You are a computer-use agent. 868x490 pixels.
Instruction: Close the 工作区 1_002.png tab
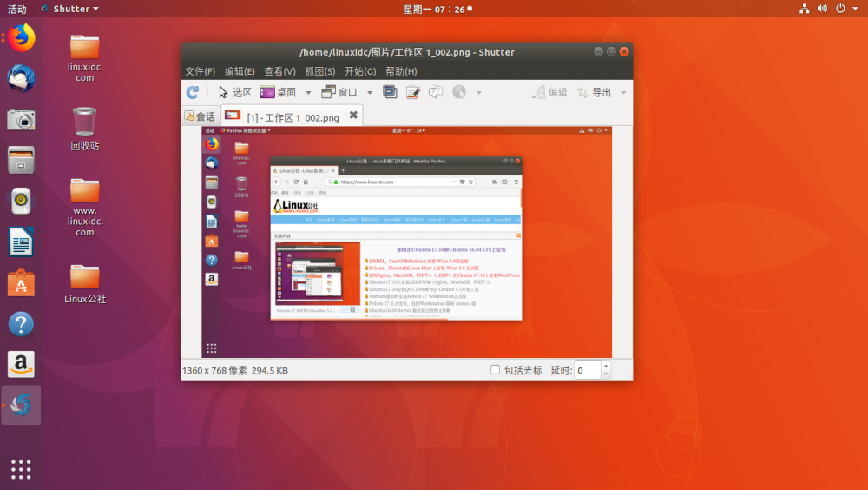pos(353,116)
